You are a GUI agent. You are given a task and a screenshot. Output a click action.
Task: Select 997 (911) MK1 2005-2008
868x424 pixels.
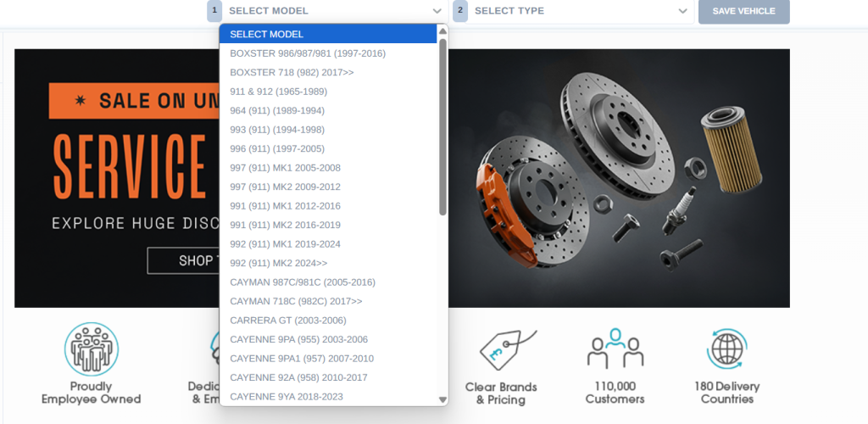coord(328,168)
